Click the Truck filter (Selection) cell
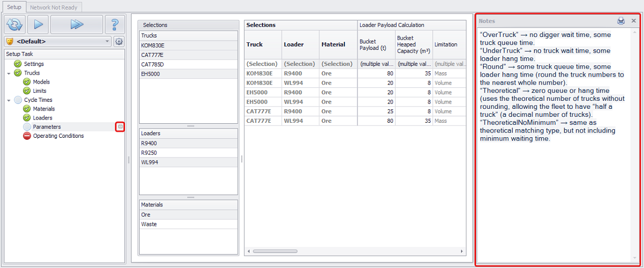The width and height of the screenshot is (644, 268). [262, 64]
